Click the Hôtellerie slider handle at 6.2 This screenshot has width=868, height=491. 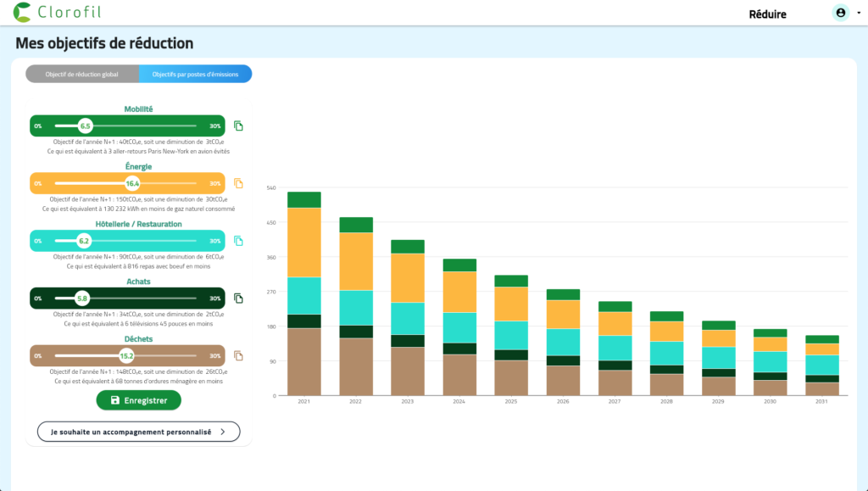click(84, 241)
